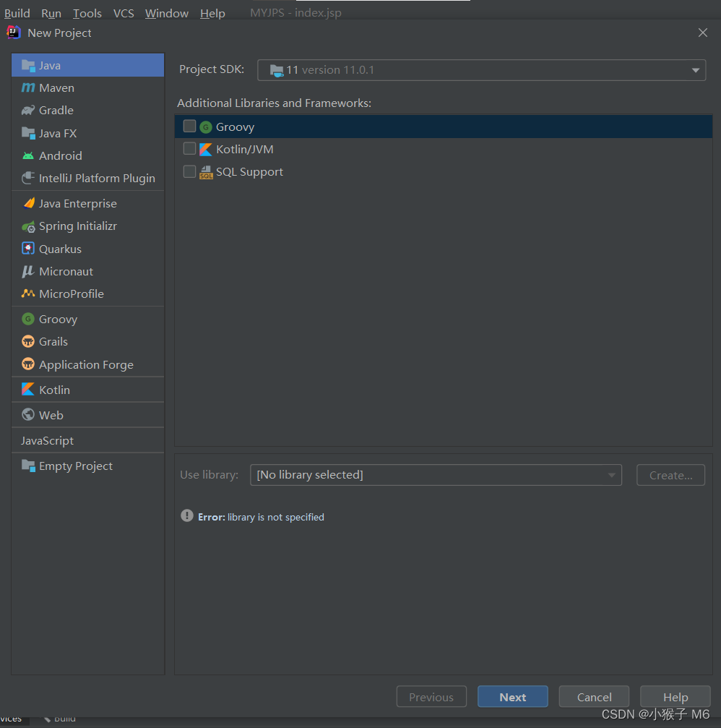Screen dimensions: 721x728
Task: Choose the Quarkus icon
Action: coord(28,249)
